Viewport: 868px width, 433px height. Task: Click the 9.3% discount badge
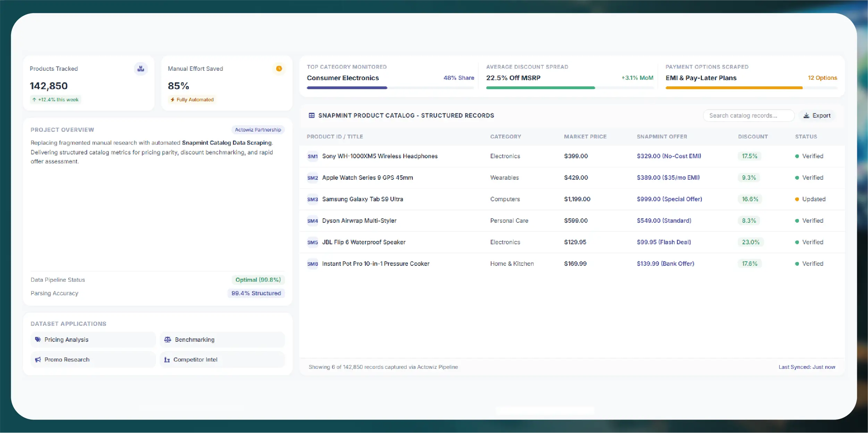coord(749,178)
